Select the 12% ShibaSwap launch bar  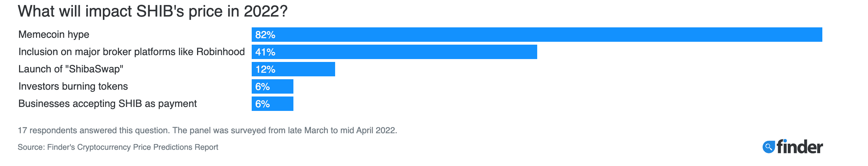tap(293, 69)
